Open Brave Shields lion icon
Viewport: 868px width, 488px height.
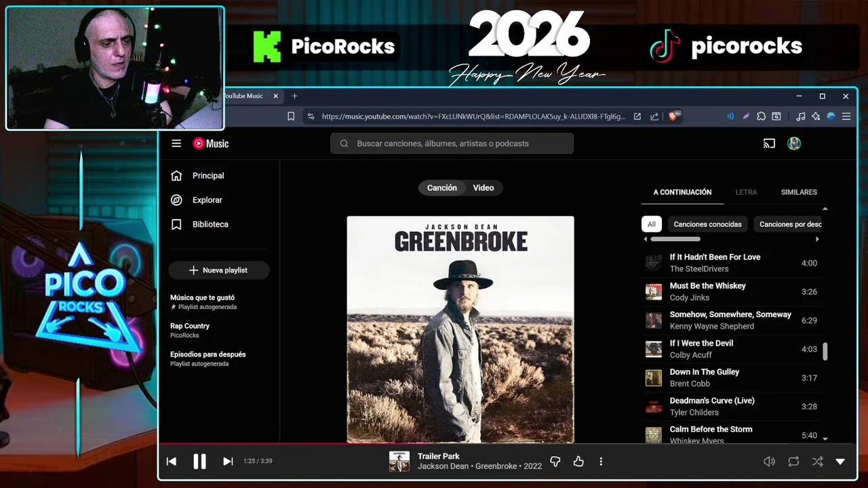tap(675, 117)
